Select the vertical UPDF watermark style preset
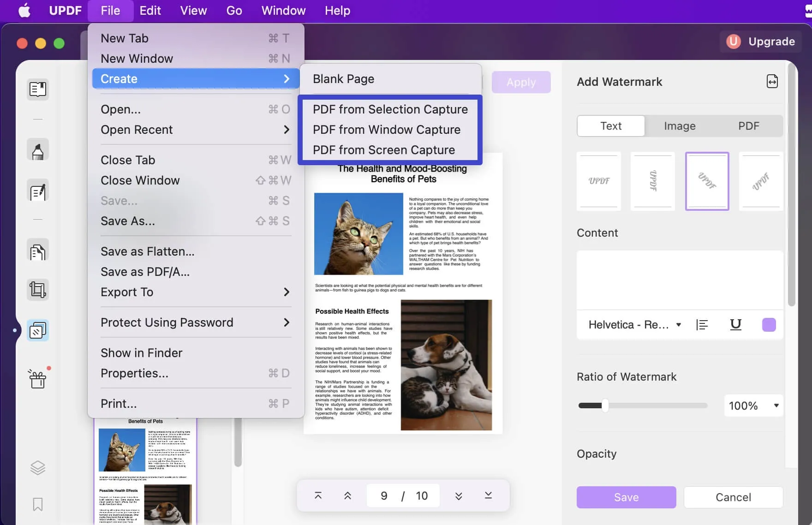812x525 pixels. [x=653, y=181]
